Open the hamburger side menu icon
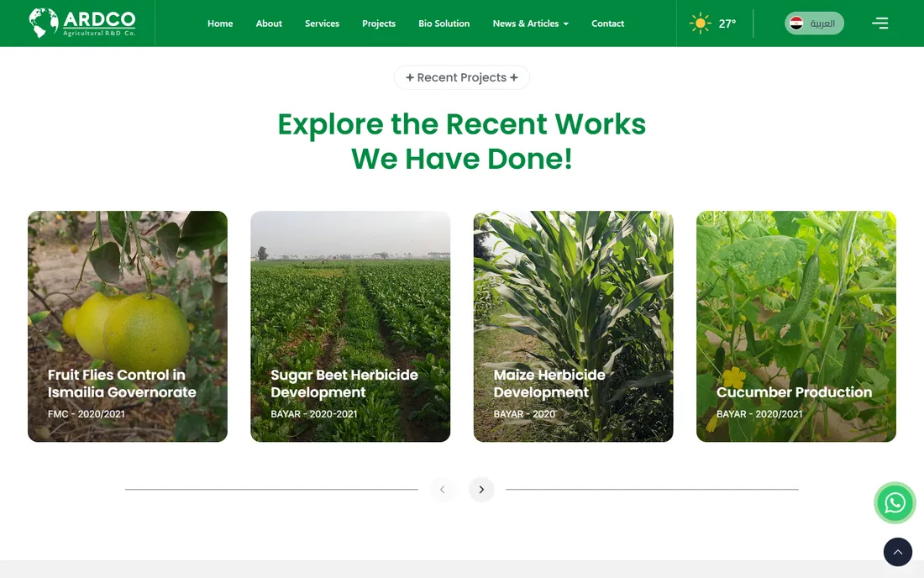Image resolution: width=924 pixels, height=578 pixels. click(x=879, y=23)
